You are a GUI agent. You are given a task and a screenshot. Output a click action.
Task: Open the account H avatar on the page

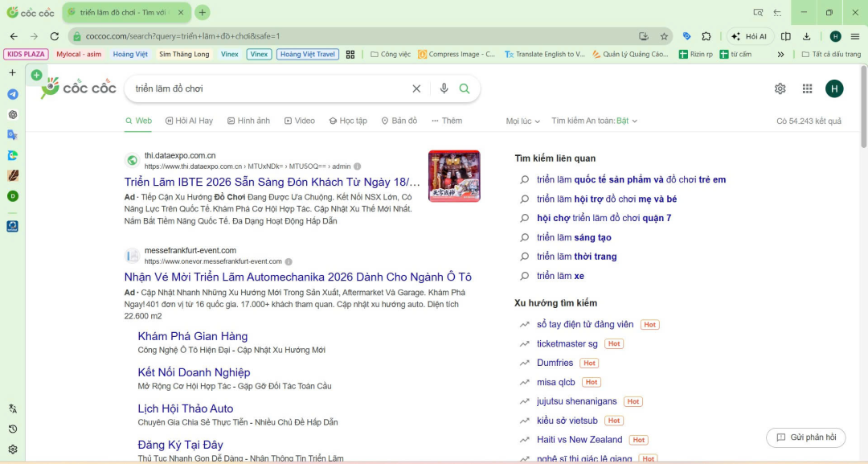(x=834, y=88)
